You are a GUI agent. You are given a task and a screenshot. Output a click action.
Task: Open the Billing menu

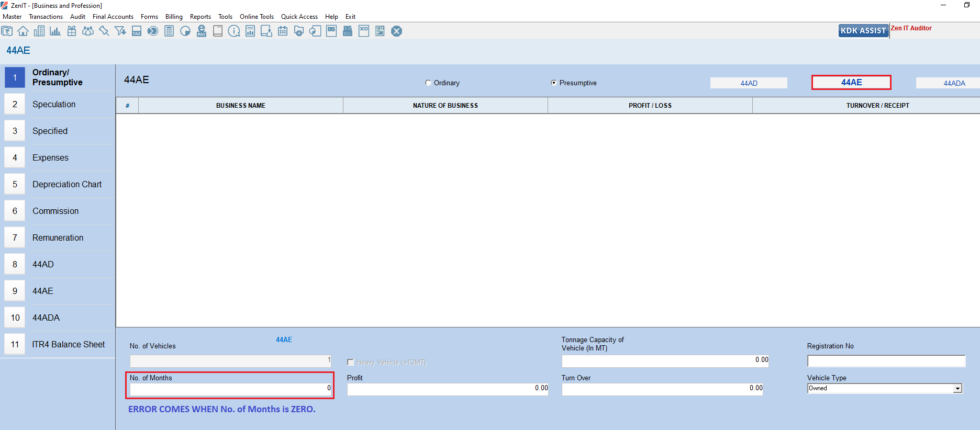click(x=174, y=17)
